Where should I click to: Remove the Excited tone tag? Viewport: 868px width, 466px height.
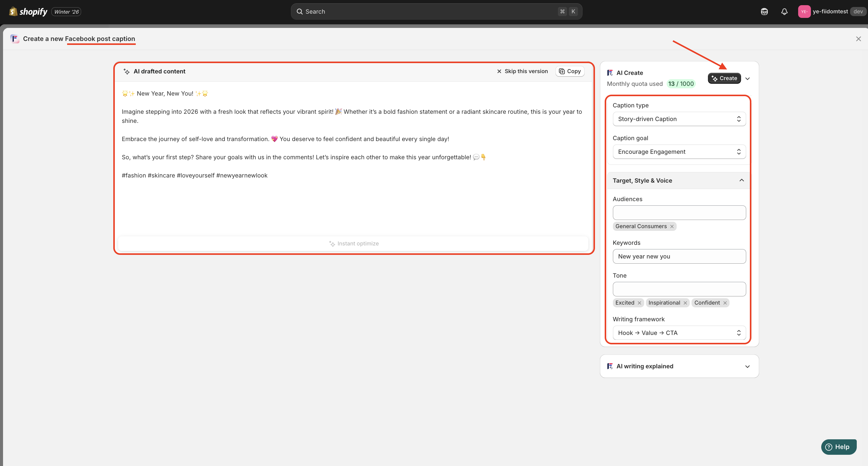coord(639,303)
